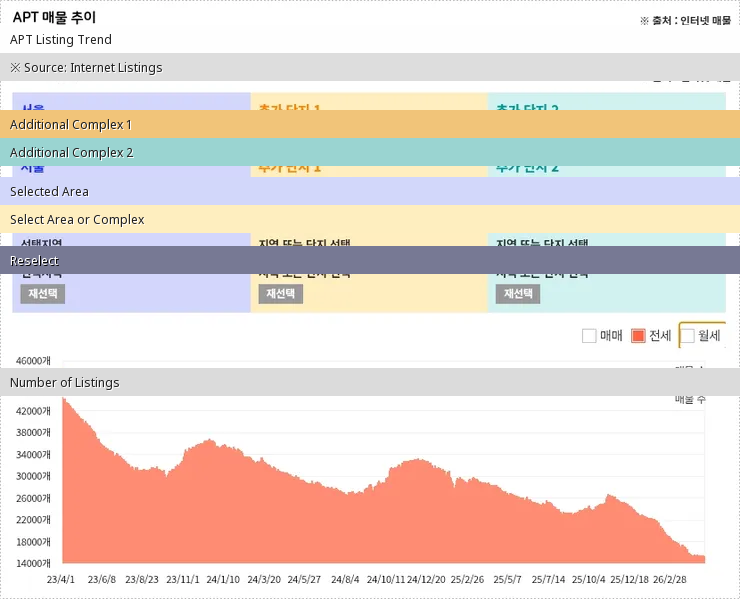The image size is (740, 599).
Task: Click the 14000개 y-axis label
Action: coord(34,564)
